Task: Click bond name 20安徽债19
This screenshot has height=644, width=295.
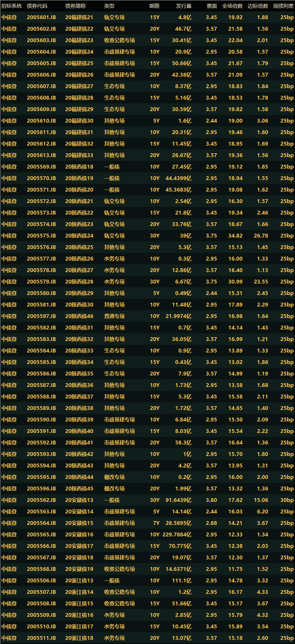Action: [x=79, y=569]
